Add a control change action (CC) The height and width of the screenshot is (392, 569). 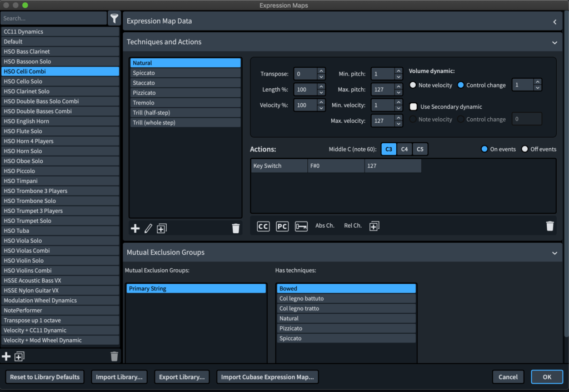pos(263,227)
